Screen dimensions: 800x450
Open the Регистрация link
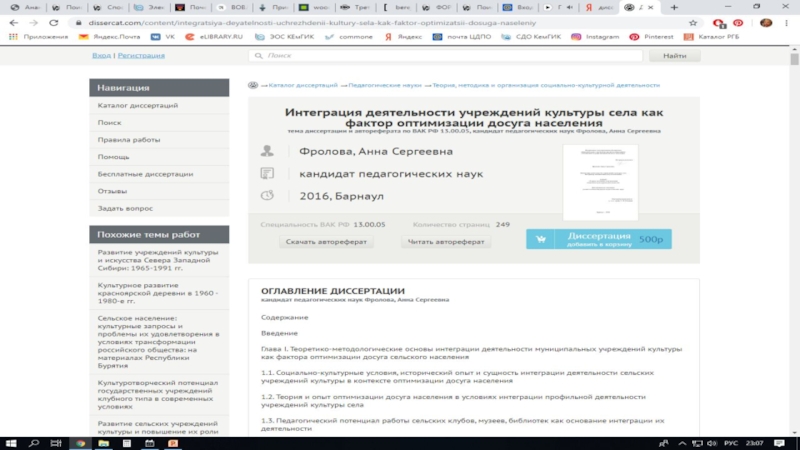[143, 57]
